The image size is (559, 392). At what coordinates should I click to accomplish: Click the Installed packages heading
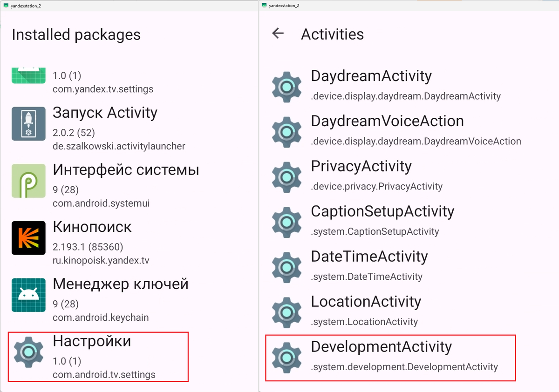(x=76, y=34)
